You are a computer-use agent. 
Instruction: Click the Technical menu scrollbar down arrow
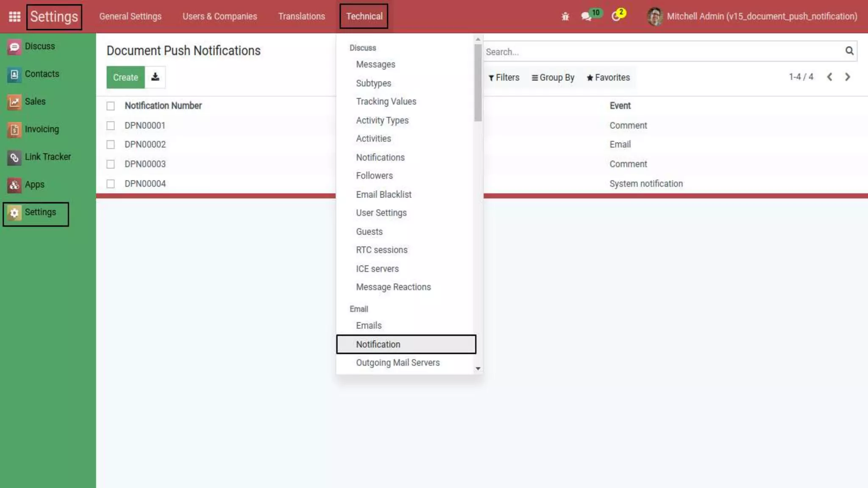click(x=478, y=369)
